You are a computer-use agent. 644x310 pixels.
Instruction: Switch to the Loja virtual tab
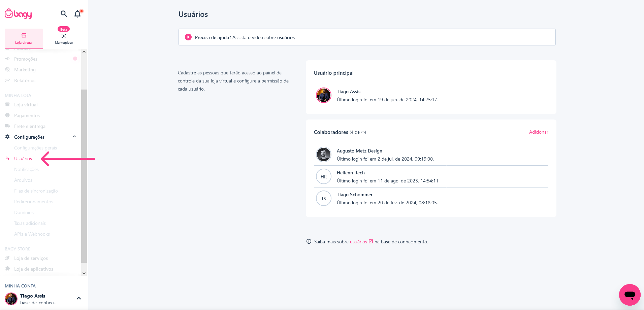tap(24, 38)
